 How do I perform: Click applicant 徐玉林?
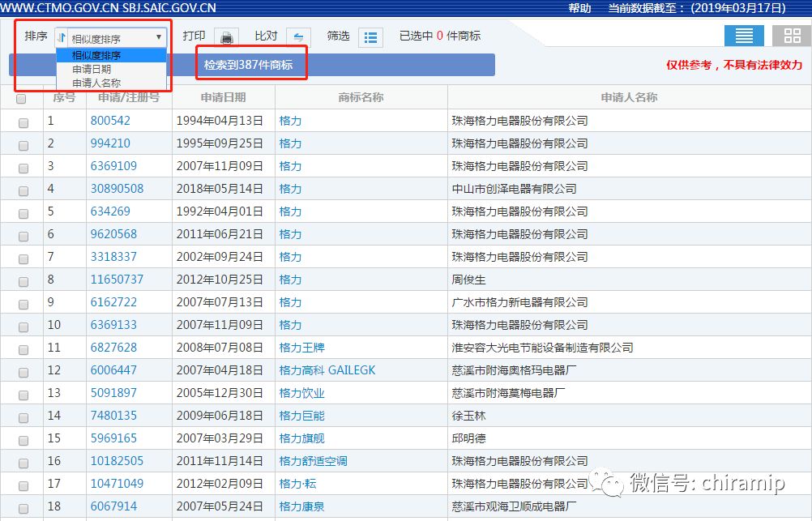coord(469,416)
